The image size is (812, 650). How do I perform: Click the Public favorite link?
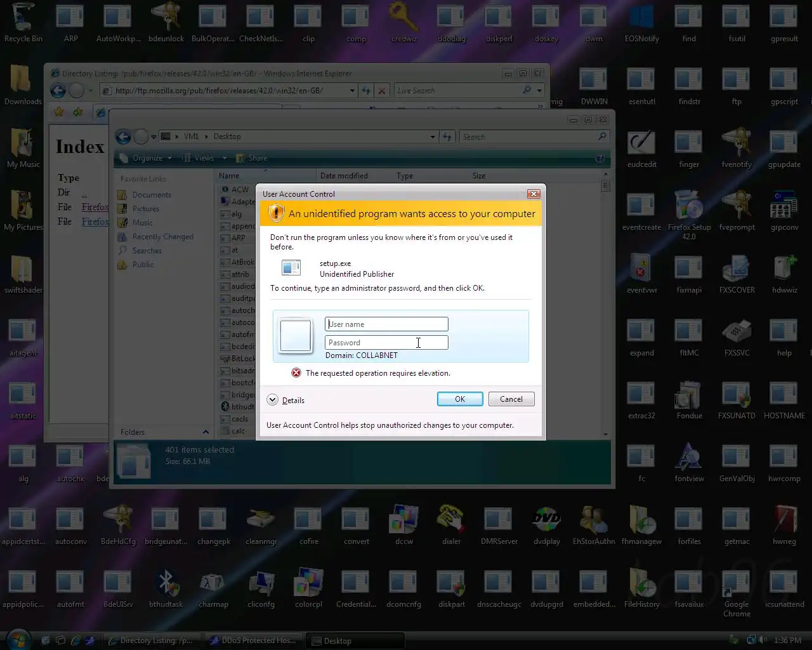pos(143,265)
